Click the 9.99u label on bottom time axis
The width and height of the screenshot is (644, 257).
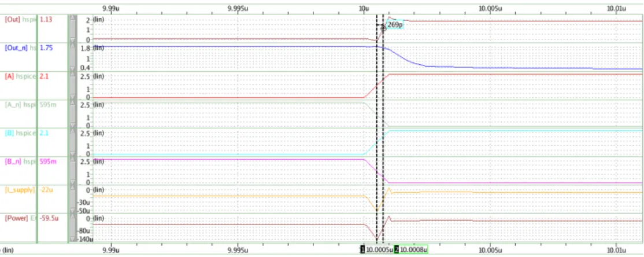pos(112,249)
